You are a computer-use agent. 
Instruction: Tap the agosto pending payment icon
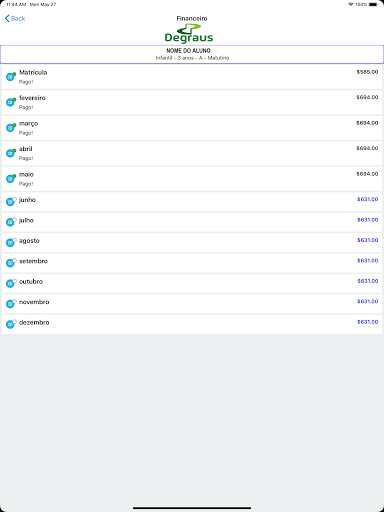pyautogui.click(x=11, y=242)
